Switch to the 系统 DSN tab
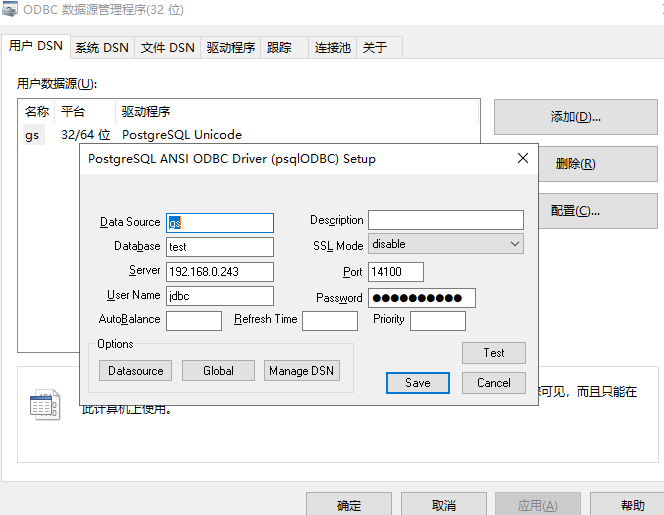The width and height of the screenshot is (664, 515). [x=101, y=47]
